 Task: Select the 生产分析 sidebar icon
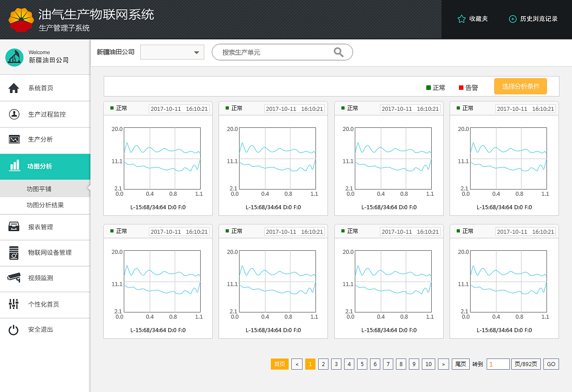[14, 140]
